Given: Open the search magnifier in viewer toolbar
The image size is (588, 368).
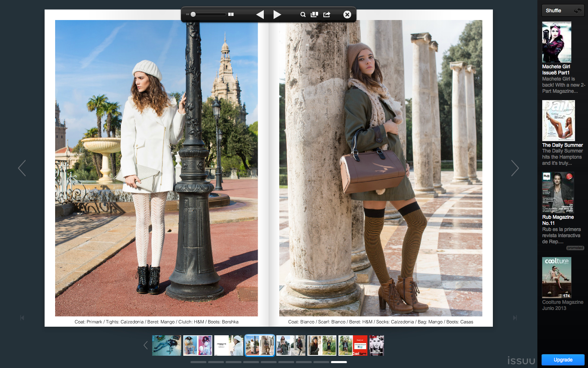Looking at the screenshot, I should [x=303, y=14].
